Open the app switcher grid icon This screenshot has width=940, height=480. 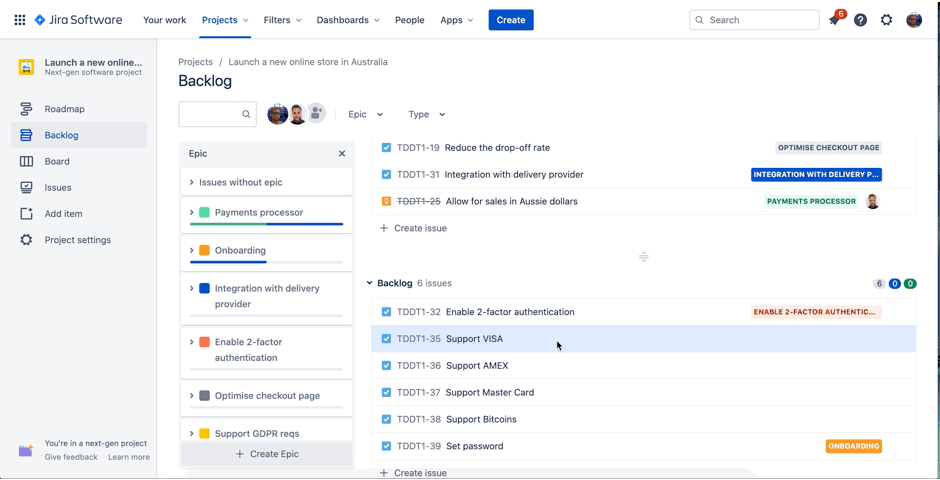point(20,20)
